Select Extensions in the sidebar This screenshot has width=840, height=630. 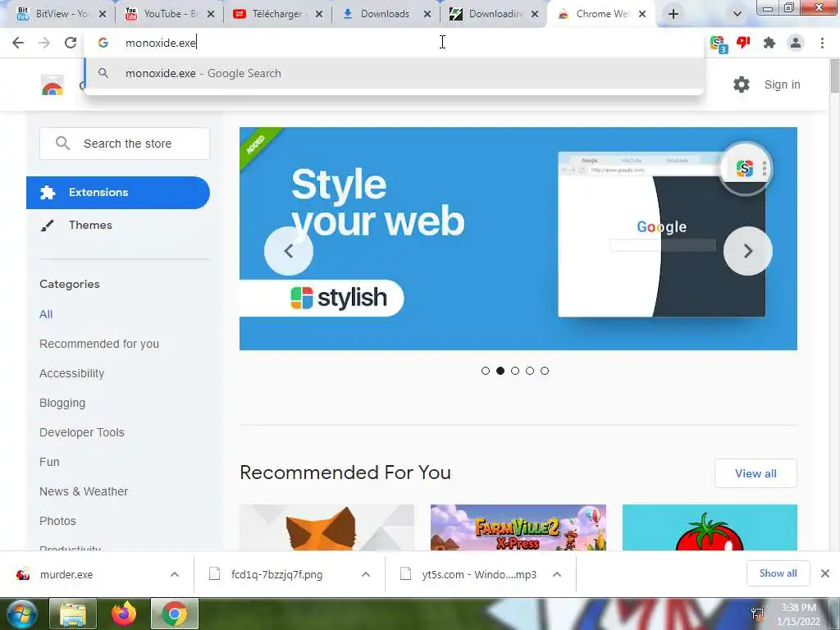(x=118, y=192)
